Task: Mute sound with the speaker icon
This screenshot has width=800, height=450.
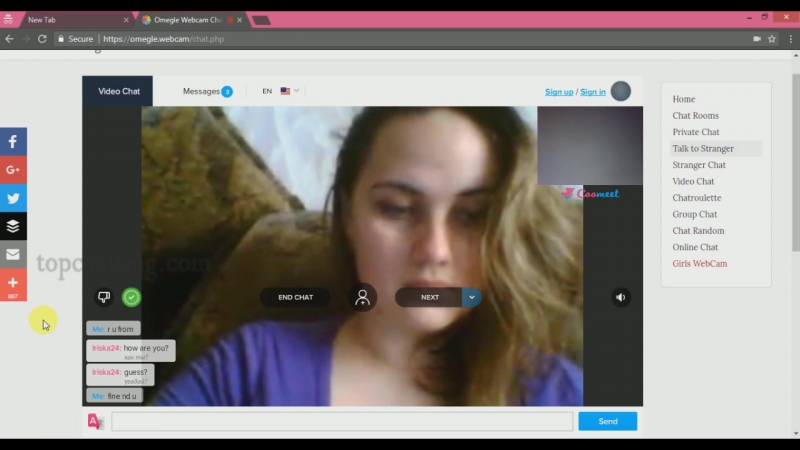Action: point(620,297)
